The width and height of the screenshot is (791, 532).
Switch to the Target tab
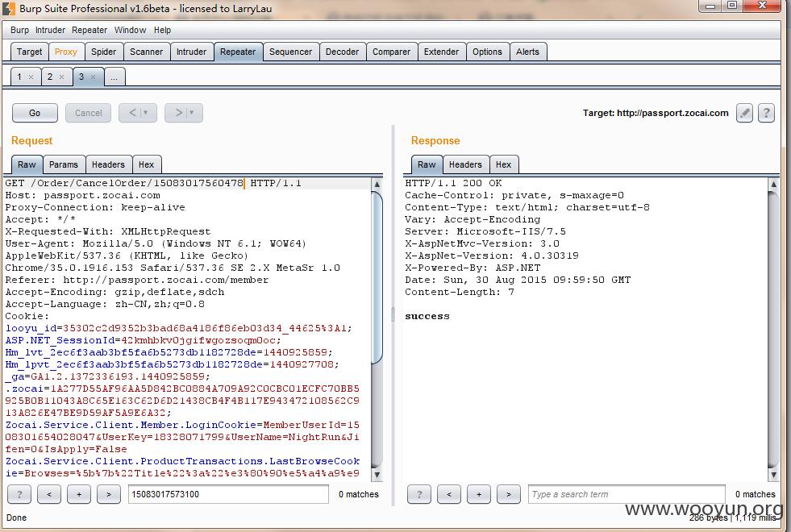(x=29, y=52)
